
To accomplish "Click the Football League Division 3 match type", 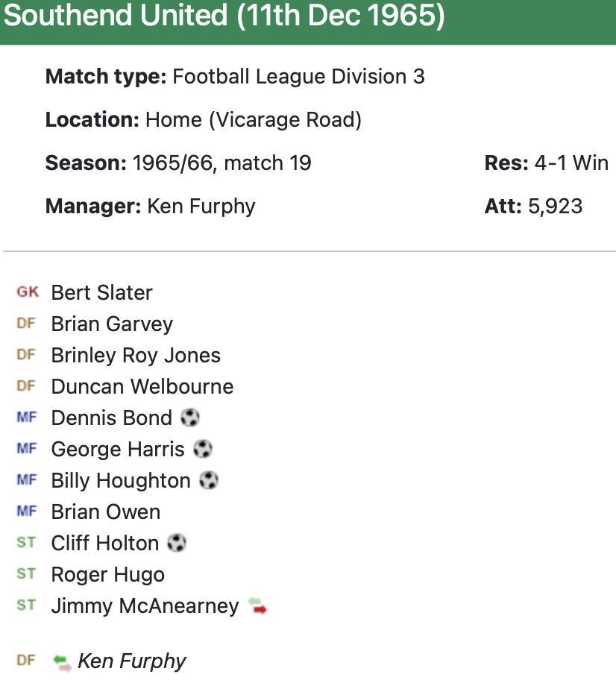I will coord(298,76).
